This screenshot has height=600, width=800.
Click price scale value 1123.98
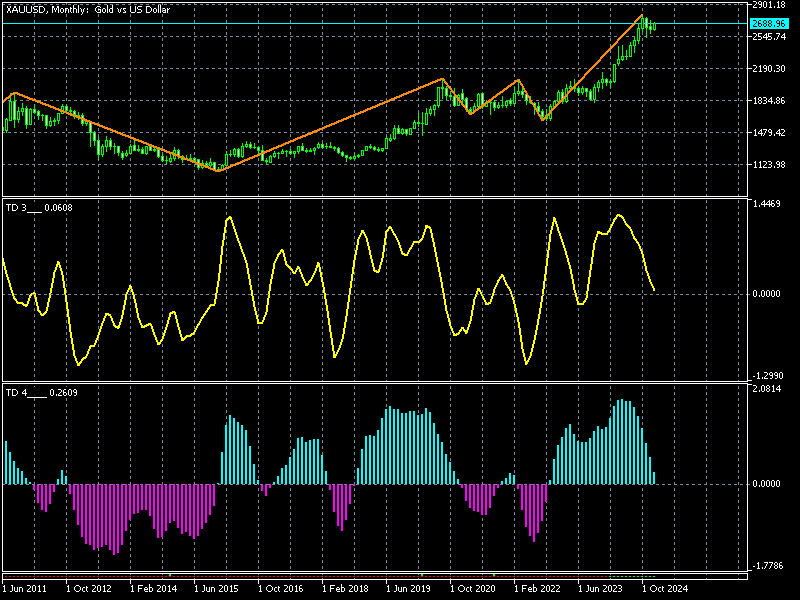tap(769, 164)
